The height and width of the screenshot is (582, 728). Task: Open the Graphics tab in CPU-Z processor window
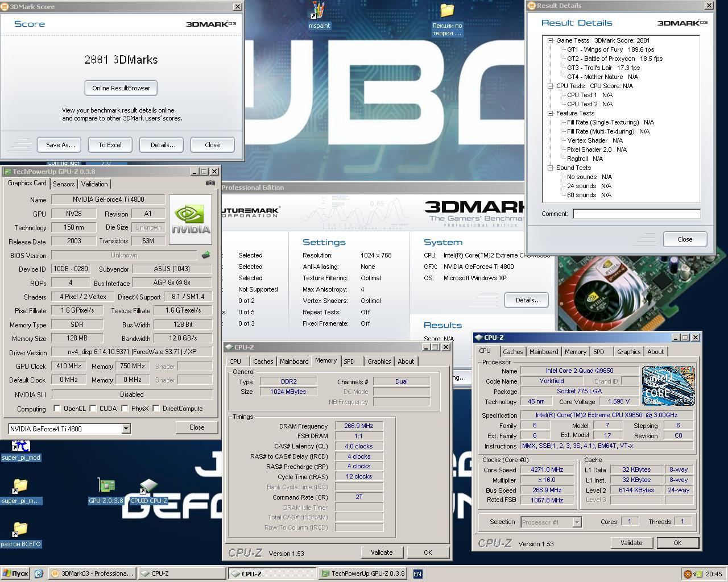click(629, 352)
